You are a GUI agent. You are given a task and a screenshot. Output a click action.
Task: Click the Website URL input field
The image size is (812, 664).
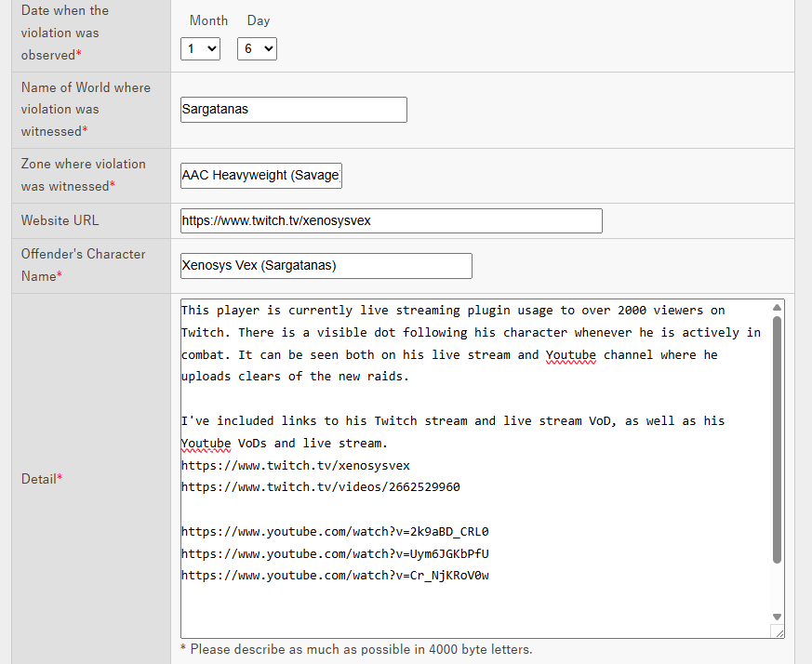click(391, 220)
